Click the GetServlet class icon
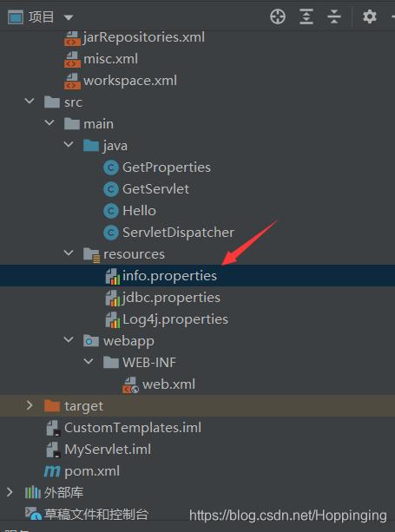 pos(111,189)
